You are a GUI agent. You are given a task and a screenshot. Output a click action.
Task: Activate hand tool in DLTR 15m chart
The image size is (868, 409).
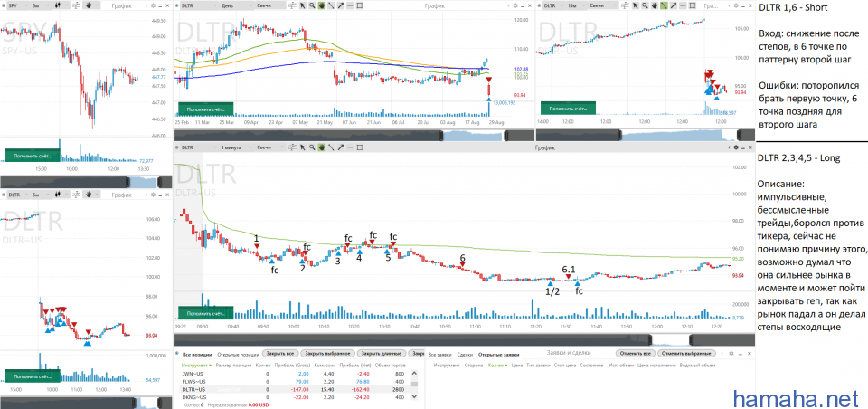click(655, 5)
